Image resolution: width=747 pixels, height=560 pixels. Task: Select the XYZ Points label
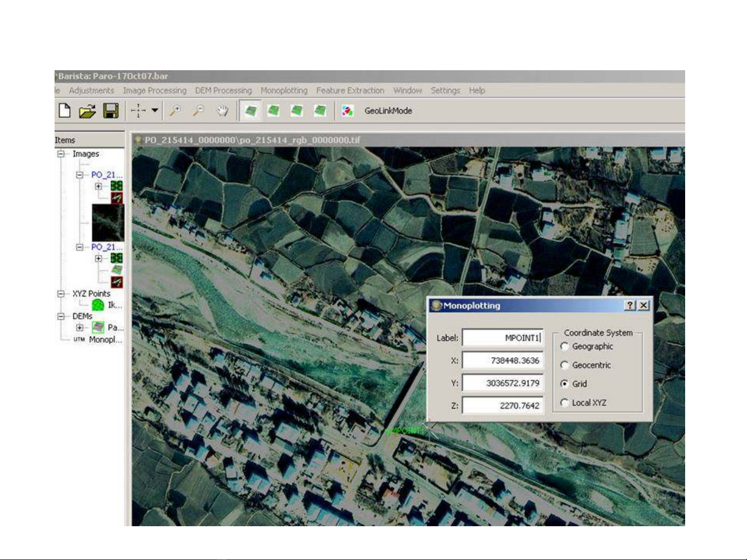(x=91, y=294)
